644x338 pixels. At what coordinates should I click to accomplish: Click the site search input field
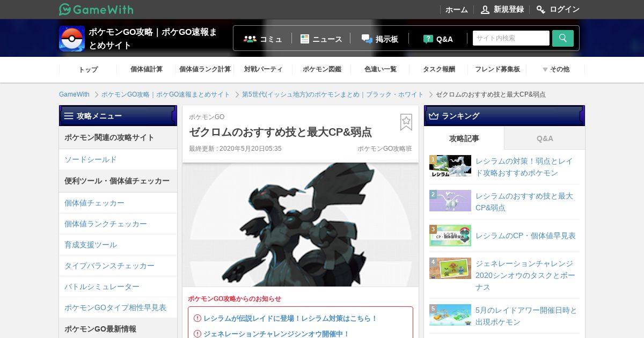(x=511, y=38)
